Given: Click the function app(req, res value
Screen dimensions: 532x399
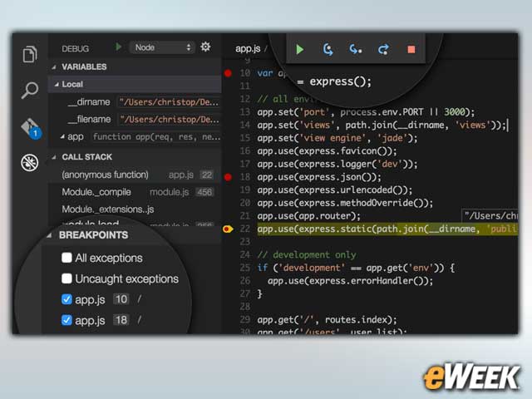Looking at the screenshot, I should click(156, 136).
